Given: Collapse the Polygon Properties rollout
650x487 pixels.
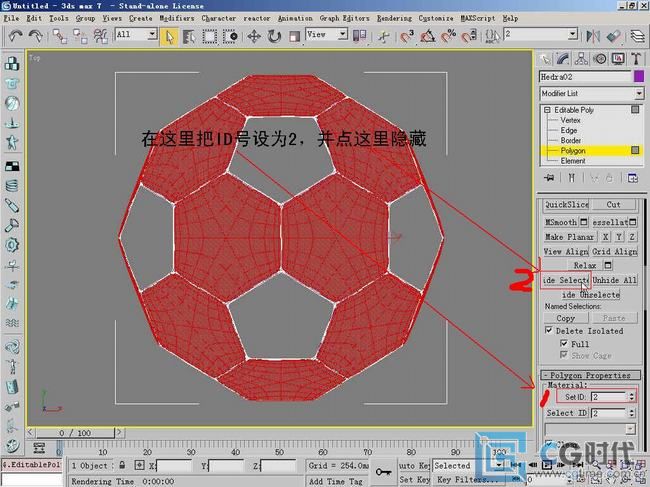Looking at the screenshot, I should [590, 375].
